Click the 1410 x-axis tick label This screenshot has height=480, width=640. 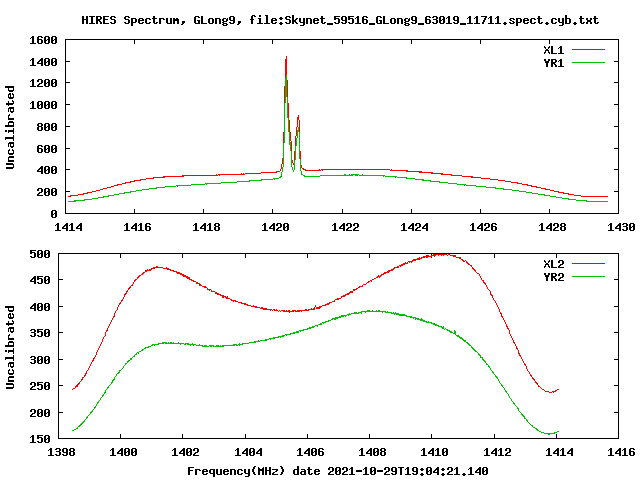coord(434,452)
